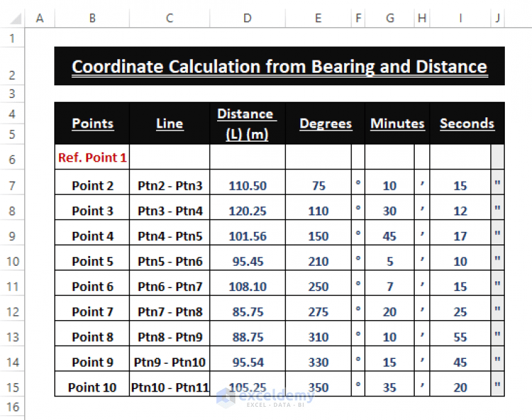Select seconds value 55 in row 13
The image size is (532, 420).
coord(460,333)
